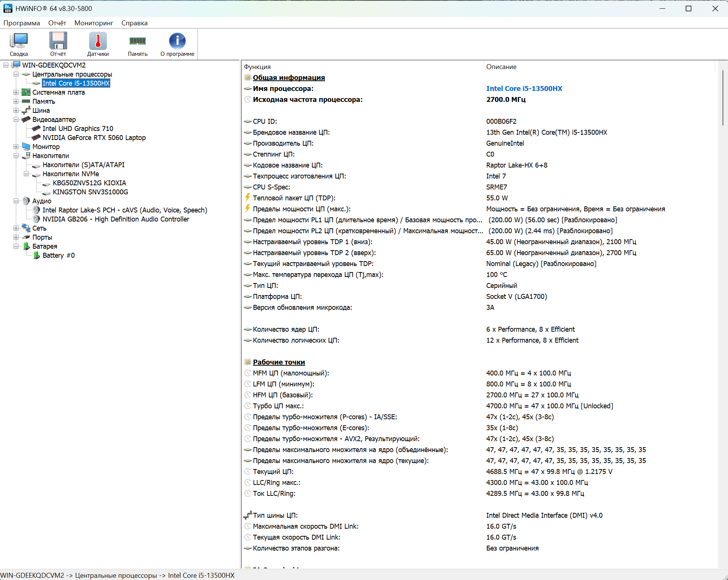Image resolution: width=728 pixels, height=580 pixels.
Task: Click the NVIDIA GeForce RTX 5060 card icon
Action: click(x=37, y=138)
